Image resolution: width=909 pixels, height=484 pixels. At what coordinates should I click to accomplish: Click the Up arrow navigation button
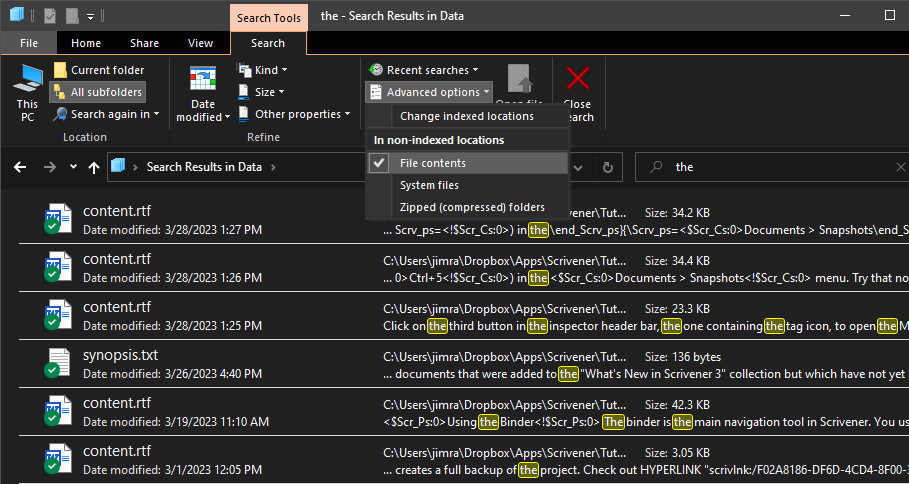pos(93,167)
